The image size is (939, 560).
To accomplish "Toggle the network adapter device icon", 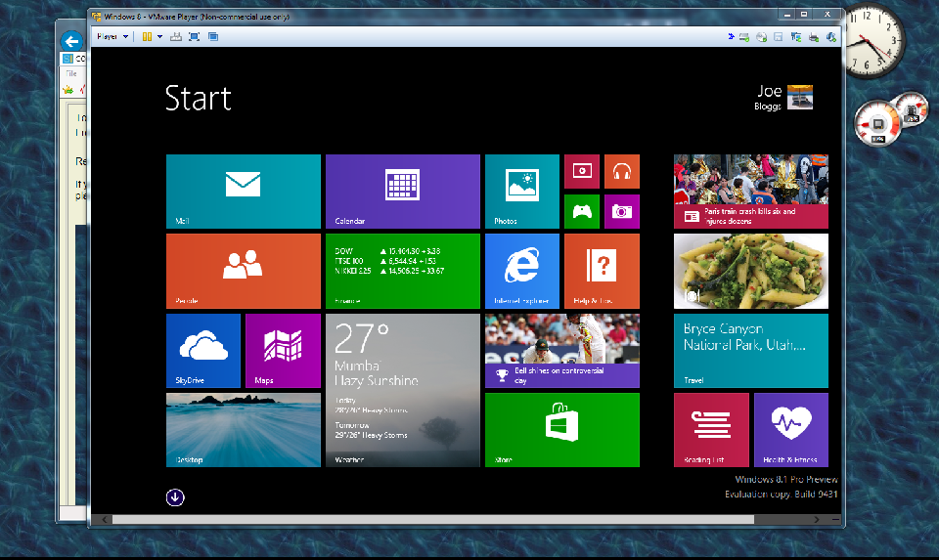I will coord(795,37).
